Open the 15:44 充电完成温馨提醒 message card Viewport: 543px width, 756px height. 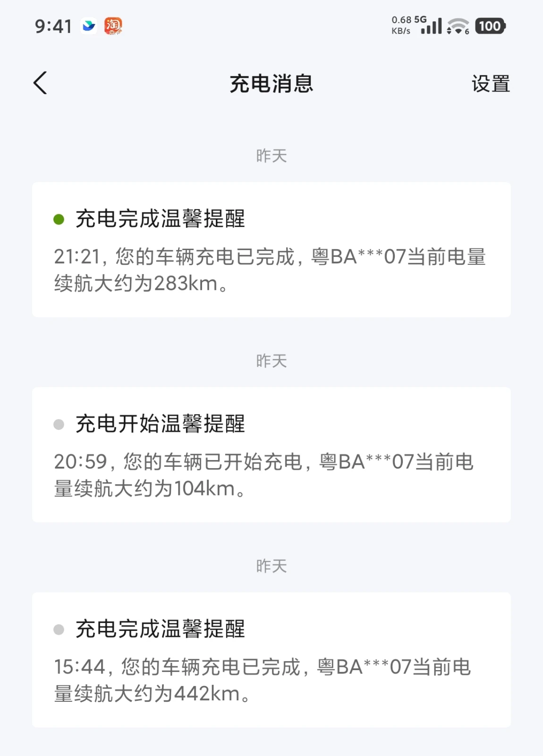(x=271, y=659)
